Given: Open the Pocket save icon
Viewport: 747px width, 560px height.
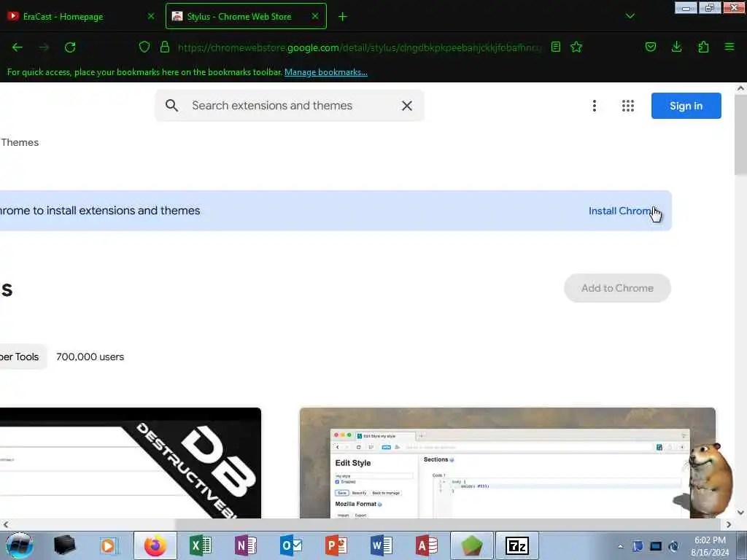Looking at the screenshot, I should (x=650, y=47).
